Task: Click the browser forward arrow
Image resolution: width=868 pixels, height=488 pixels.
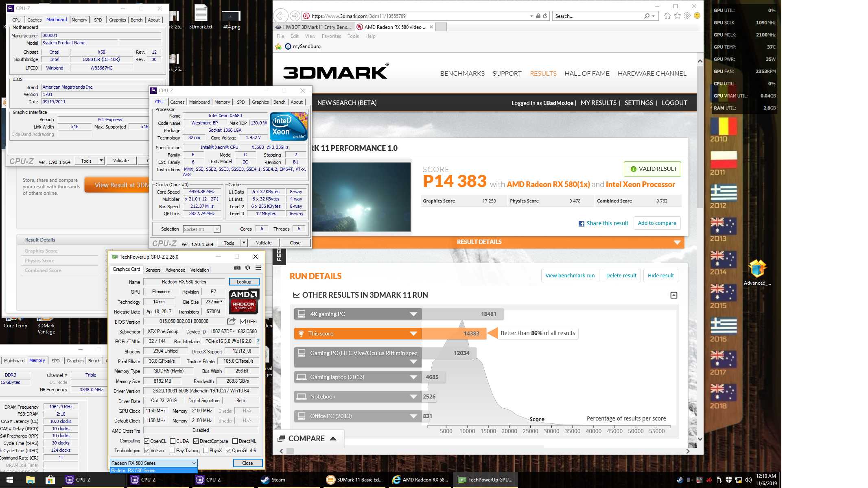Action: point(295,16)
